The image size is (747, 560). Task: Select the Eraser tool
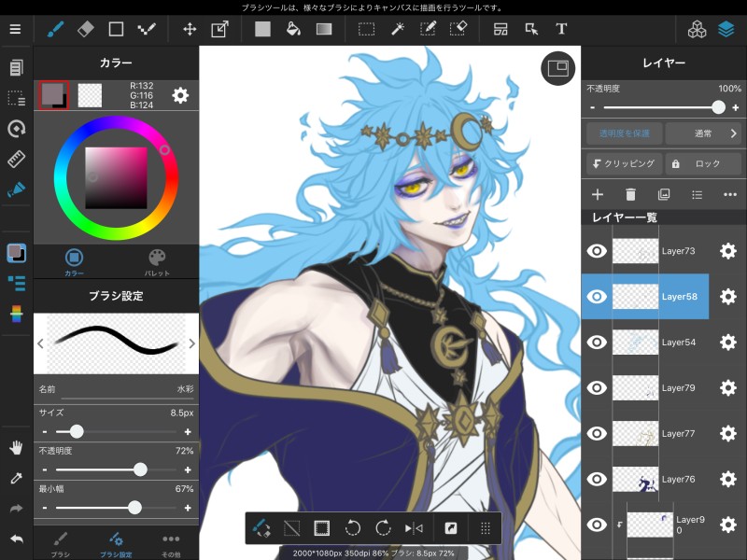[86, 29]
